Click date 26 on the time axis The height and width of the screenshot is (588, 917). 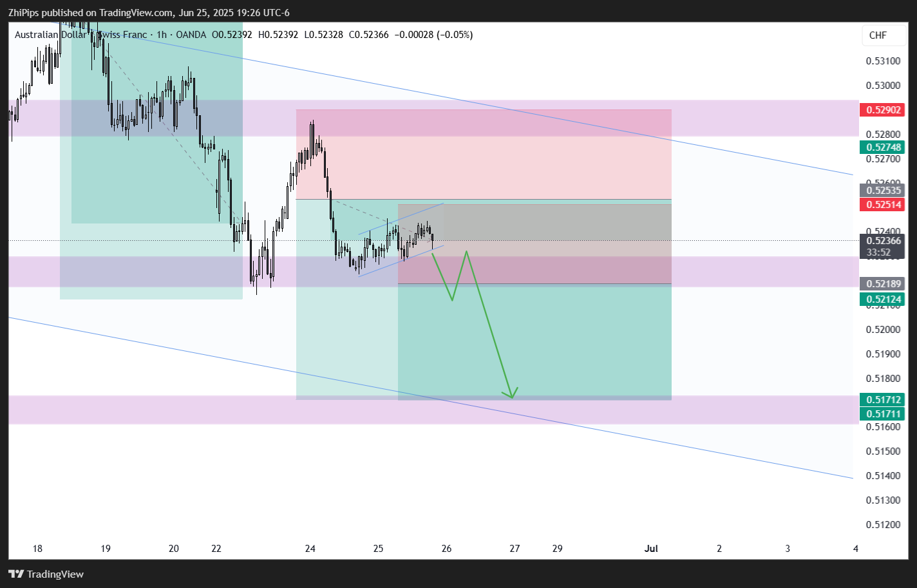[446, 549]
